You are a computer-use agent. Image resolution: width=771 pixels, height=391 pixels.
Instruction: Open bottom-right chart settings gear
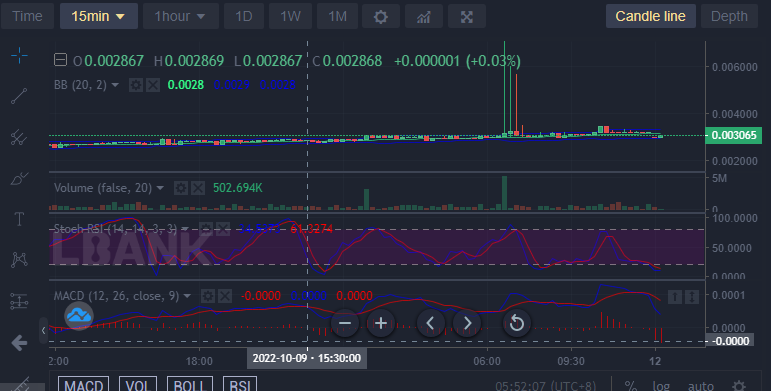(739, 386)
